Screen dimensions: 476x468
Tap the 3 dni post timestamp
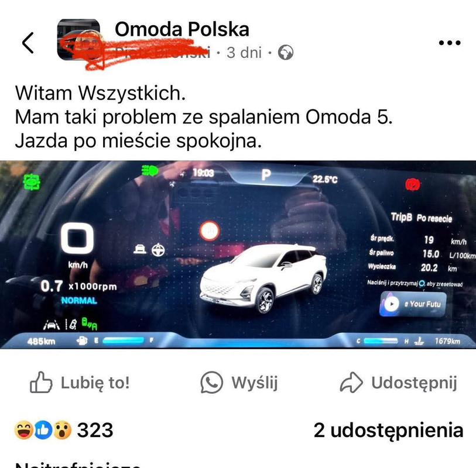[244, 53]
